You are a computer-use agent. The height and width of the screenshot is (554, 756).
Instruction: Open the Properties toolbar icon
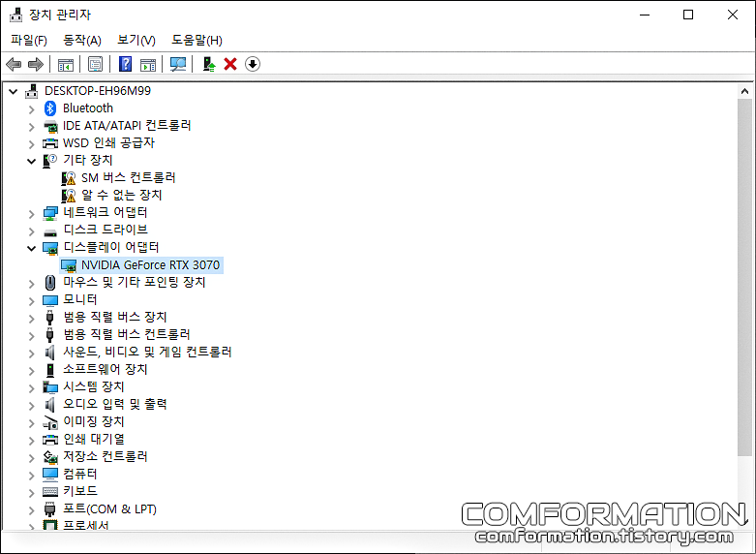pyautogui.click(x=95, y=64)
